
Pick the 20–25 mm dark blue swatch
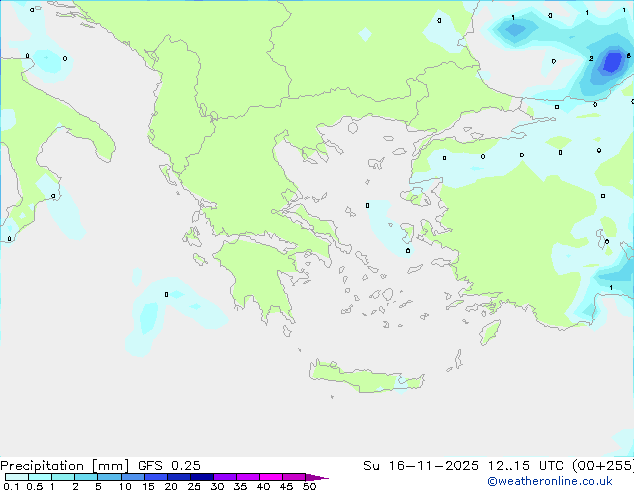click(178, 477)
